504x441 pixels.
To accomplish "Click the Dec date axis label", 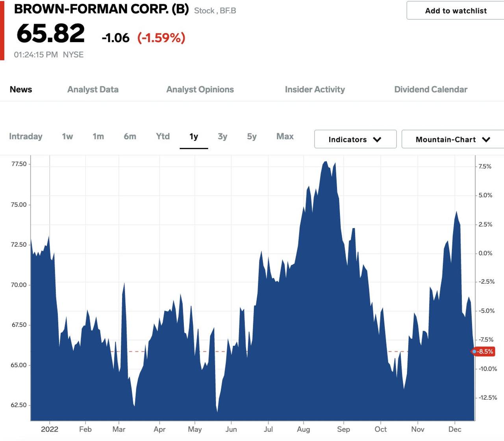I will pos(455,429).
